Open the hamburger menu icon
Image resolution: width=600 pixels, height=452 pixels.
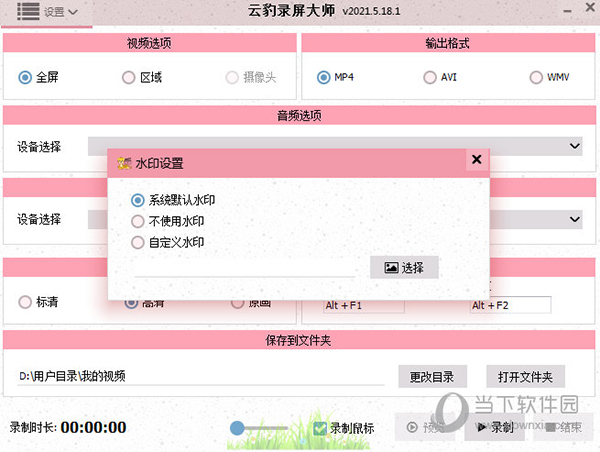click(28, 11)
